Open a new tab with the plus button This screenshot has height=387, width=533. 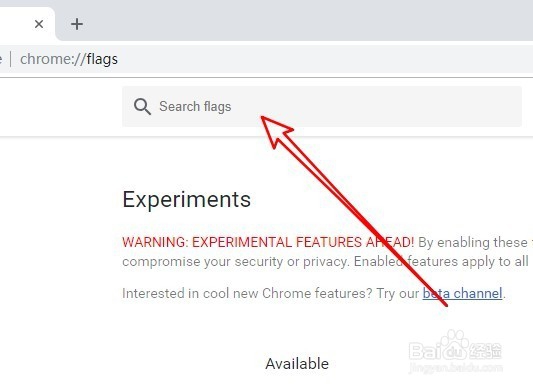77,24
